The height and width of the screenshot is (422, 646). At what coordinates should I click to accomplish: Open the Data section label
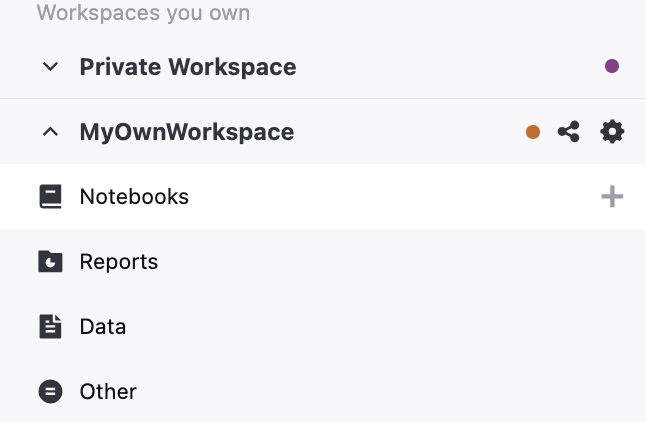pos(103,327)
